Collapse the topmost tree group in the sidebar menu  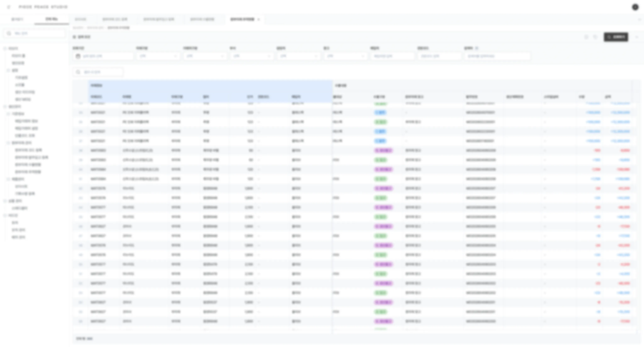coord(5,48)
